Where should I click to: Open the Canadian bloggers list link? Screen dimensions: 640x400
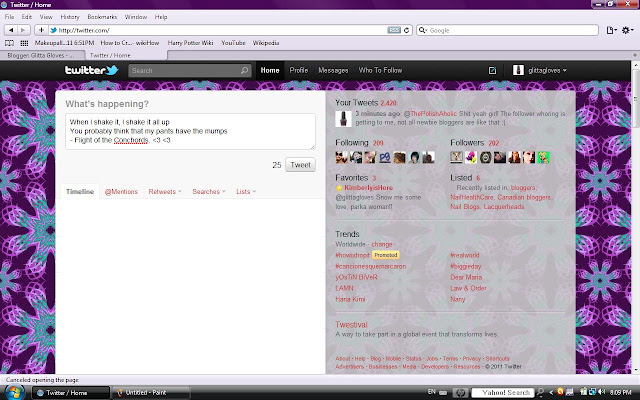click(524, 197)
